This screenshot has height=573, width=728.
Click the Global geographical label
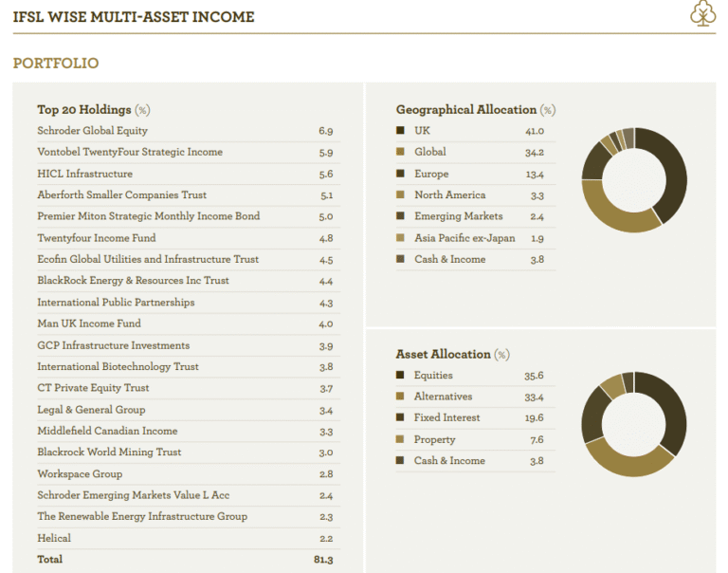coord(430,152)
